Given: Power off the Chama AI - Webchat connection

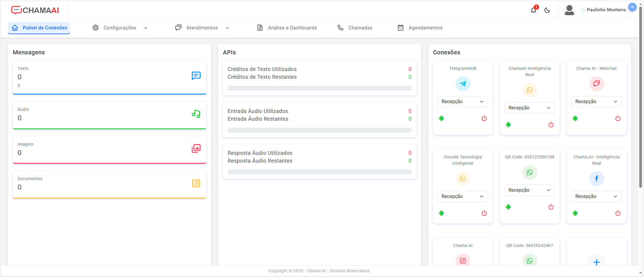Looking at the screenshot, I should [x=618, y=118].
